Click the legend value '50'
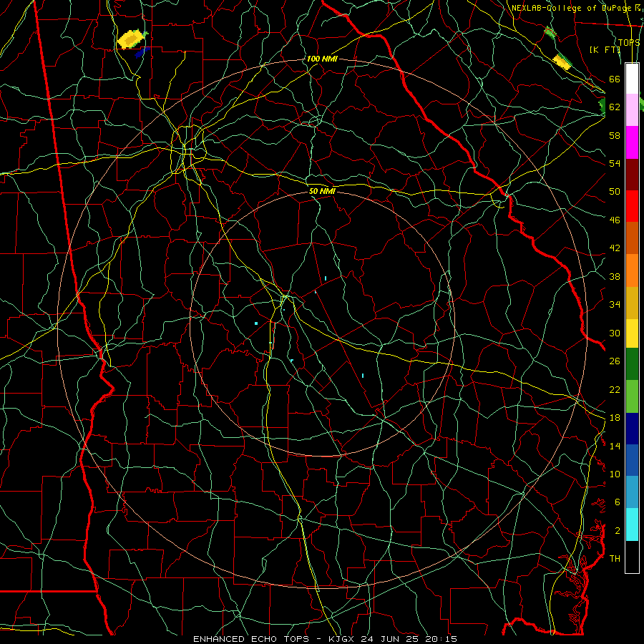The width and height of the screenshot is (644, 644). pos(615,192)
